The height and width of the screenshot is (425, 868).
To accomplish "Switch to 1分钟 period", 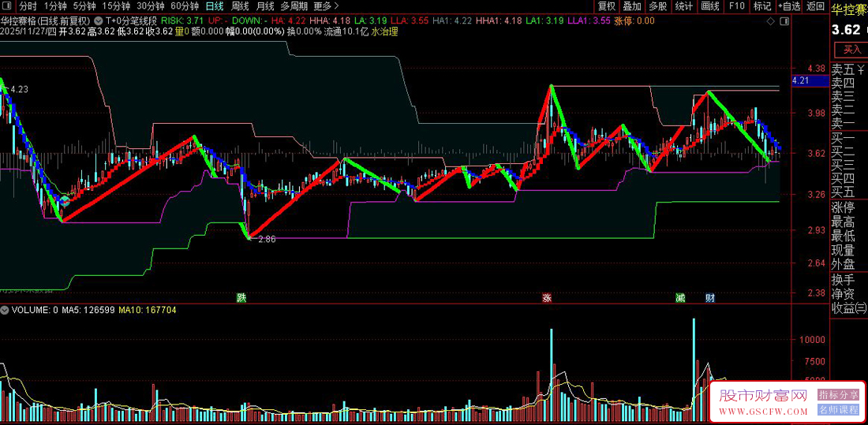I will (54, 6).
